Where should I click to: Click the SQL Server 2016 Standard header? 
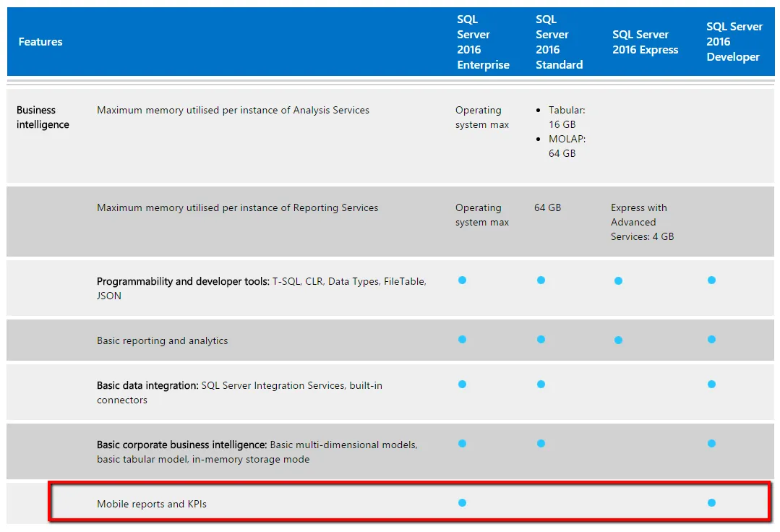coord(559,42)
